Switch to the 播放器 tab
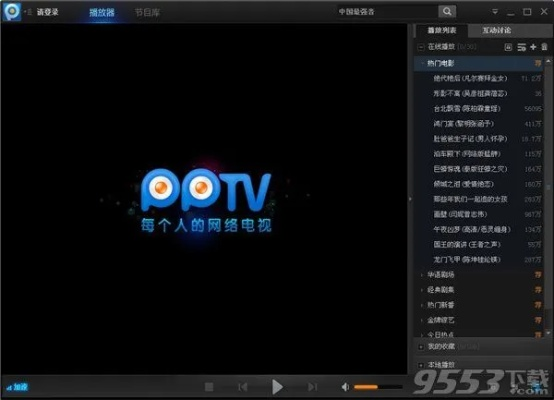The image size is (554, 400). click(x=102, y=13)
